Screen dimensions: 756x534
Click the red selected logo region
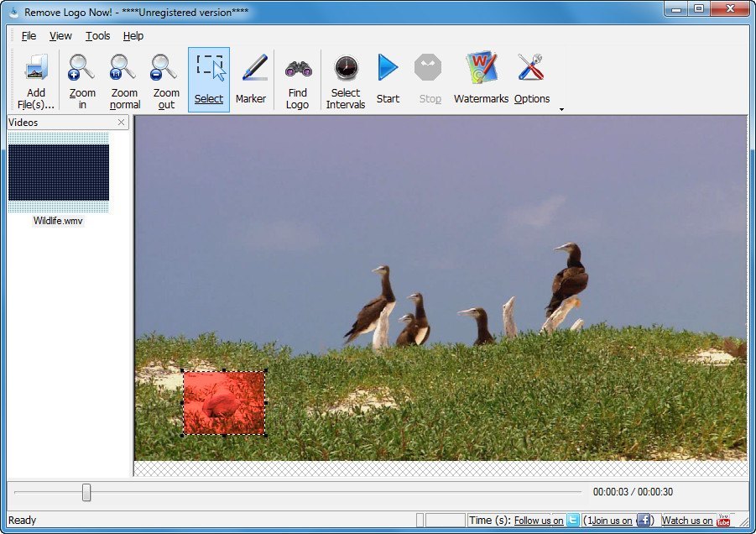(224, 403)
